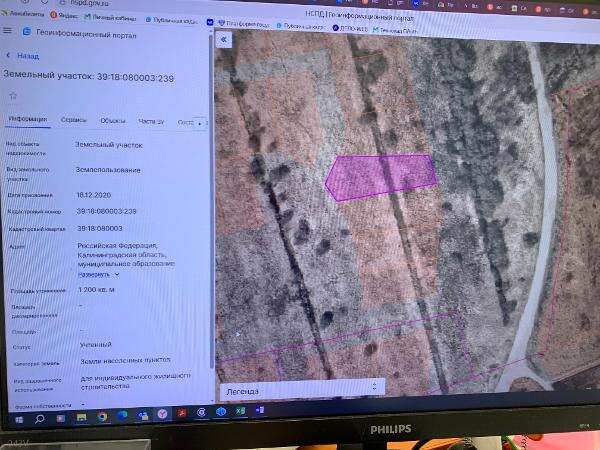Open the Mail.ru @ taskbar icon
Image resolution: width=600 pixels, height=450 pixels.
201,412
